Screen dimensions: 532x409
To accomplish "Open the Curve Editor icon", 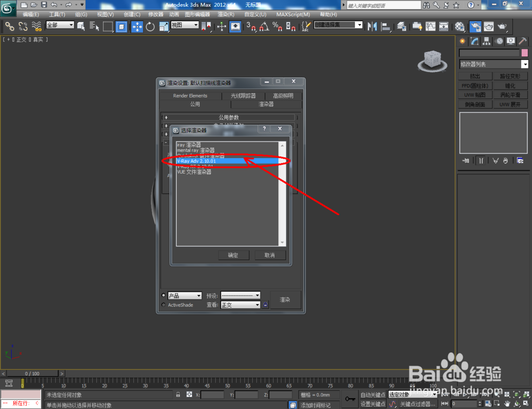I will pyautogui.click(x=430, y=26).
